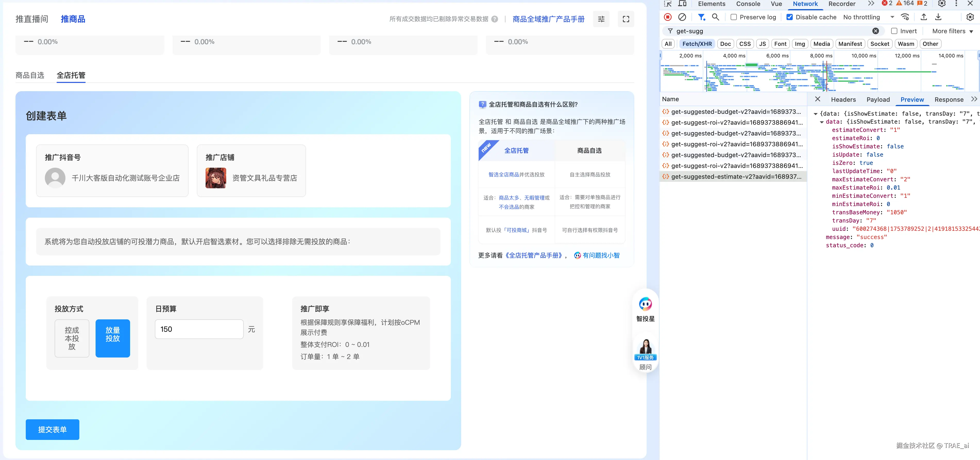Screen dimensions: 980x460
Task: Open the 智投星 assistant icon
Action: coord(645,304)
